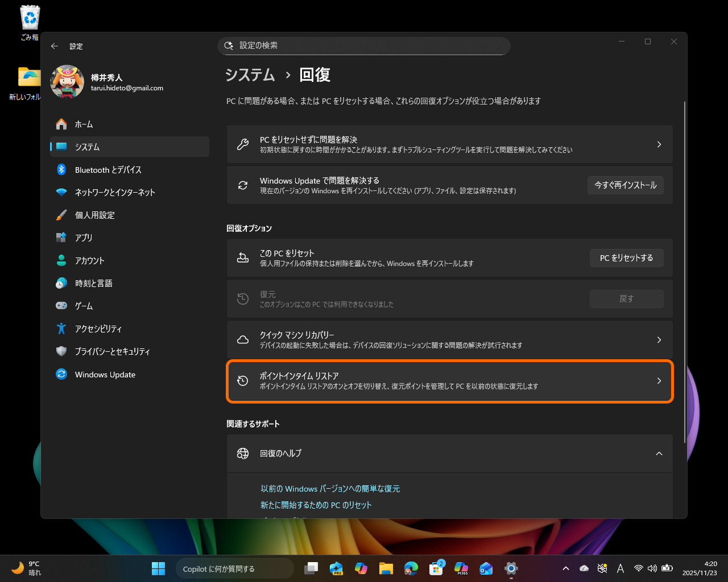Click the 今すぐ再インストール button
Screen dimensions: 728x582
point(625,185)
